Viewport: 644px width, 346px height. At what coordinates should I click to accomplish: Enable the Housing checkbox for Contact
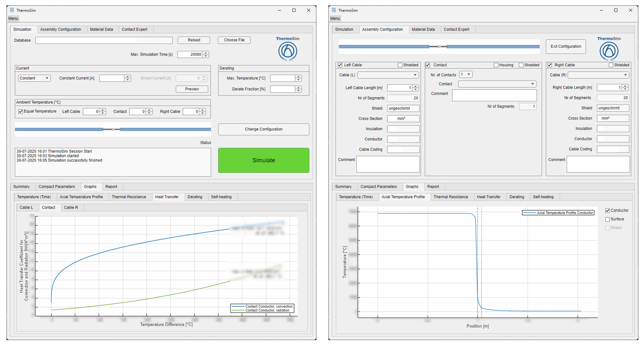(496, 65)
